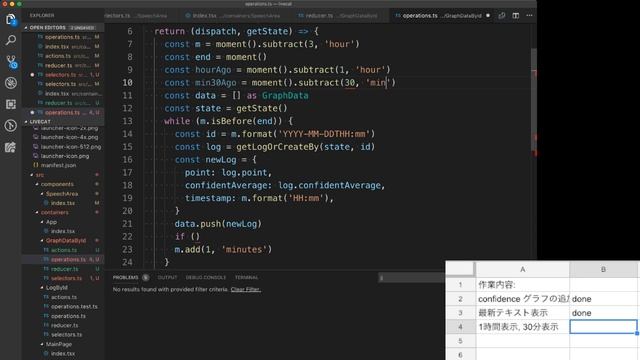Click the Clear Filter link
This screenshot has width=640, height=360.
click(x=246, y=289)
